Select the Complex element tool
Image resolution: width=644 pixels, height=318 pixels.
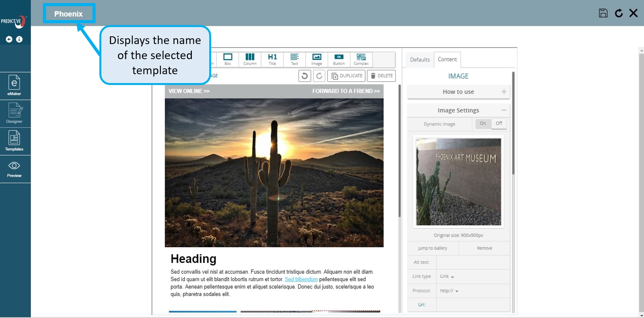pos(361,60)
